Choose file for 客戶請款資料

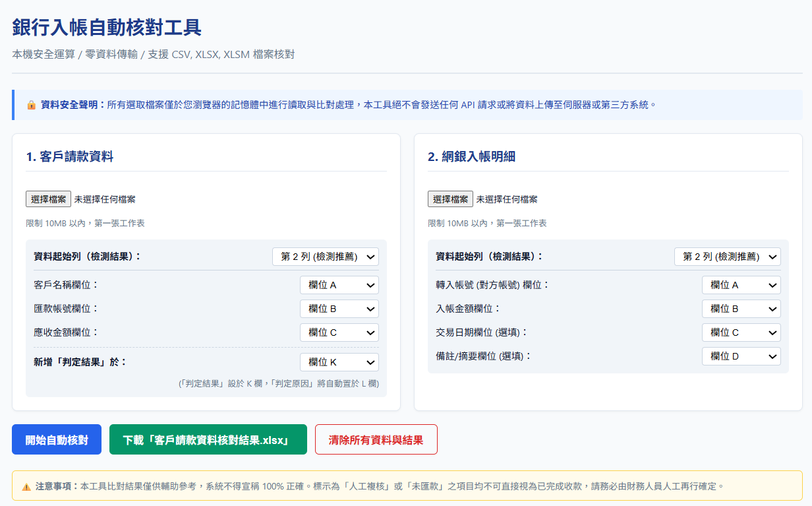point(49,199)
